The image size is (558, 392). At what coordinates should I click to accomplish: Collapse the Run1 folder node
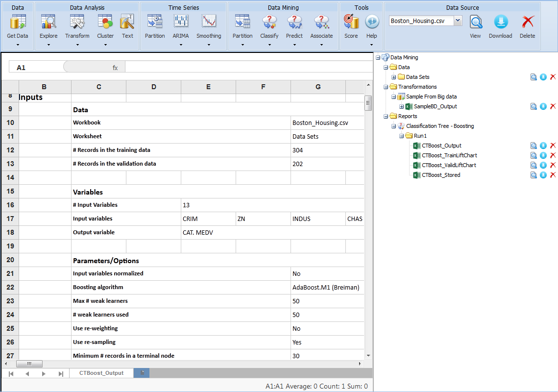(x=402, y=136)
